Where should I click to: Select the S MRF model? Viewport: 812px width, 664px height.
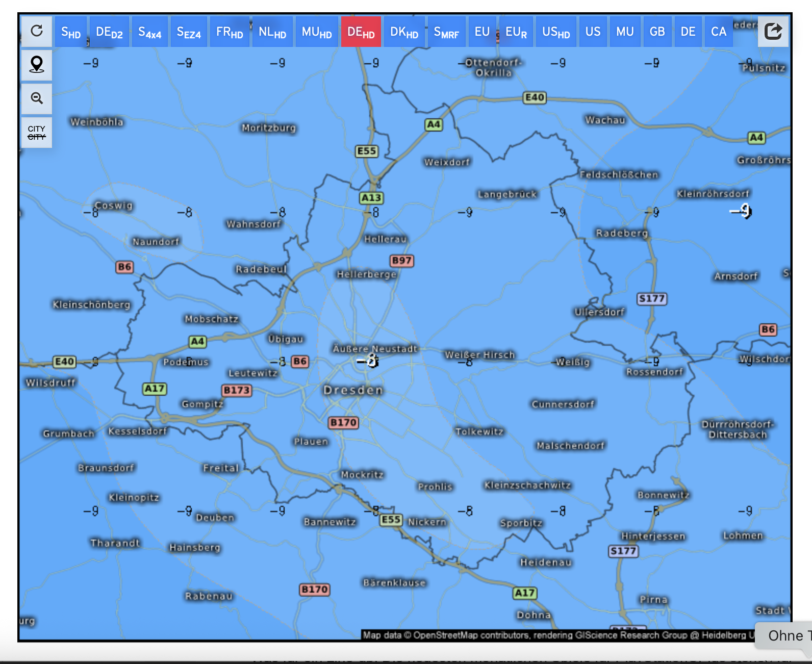click(x=446, y=32)
